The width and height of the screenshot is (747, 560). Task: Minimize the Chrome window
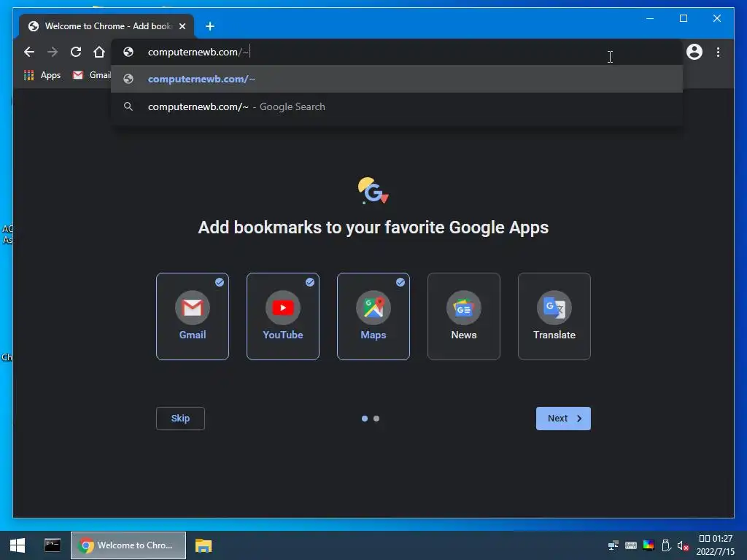pyautogui.click(x=650, y=18)
